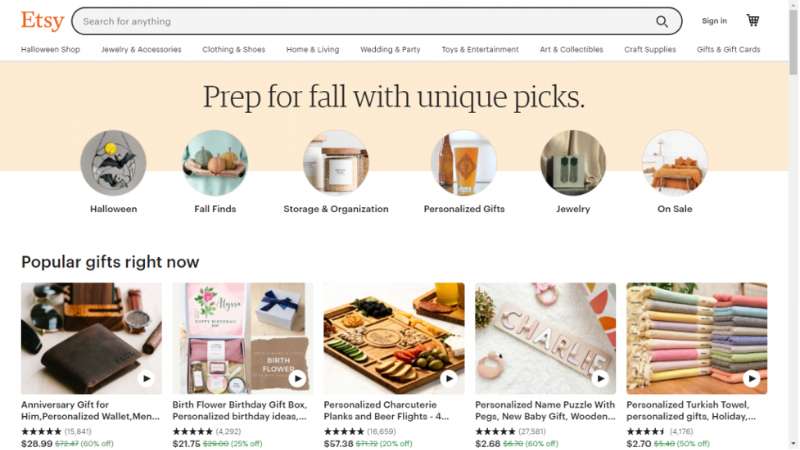Open the On Sale category circle
This screenshot has height=450, width=800.
[x=674, y=163]
